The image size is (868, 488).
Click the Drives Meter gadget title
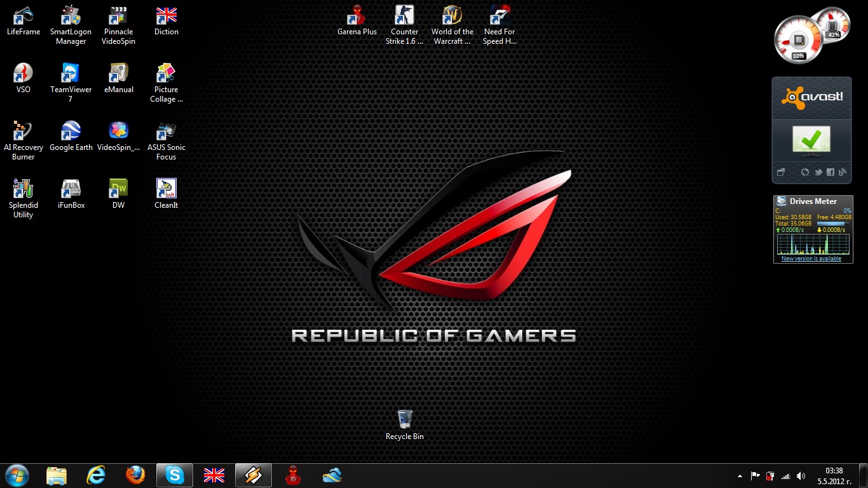[x=813, y=201]
